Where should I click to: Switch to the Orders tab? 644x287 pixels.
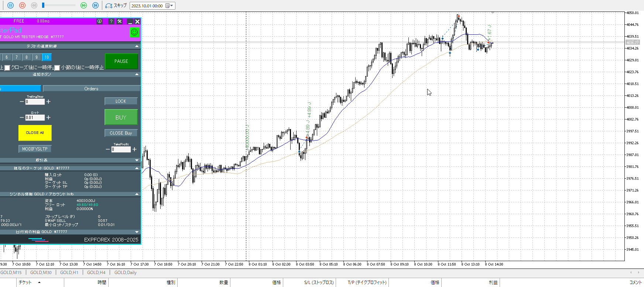pos(91,89)
